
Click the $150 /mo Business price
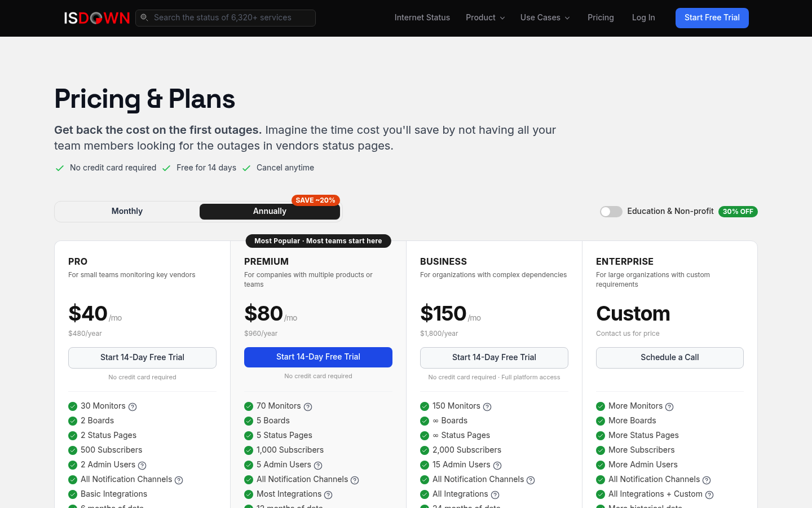coord(451,314)
